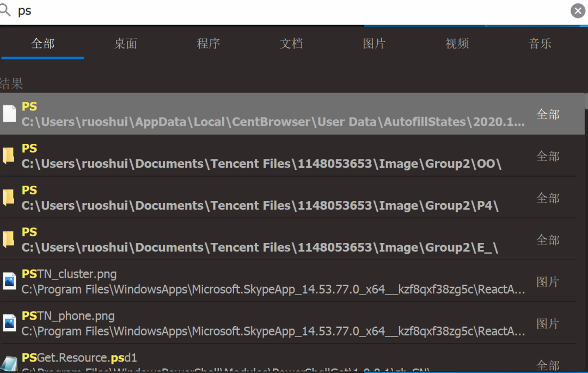Switch to the 视频 tab
The height and width of the screenshot is (373, 588).
point(457,44)
